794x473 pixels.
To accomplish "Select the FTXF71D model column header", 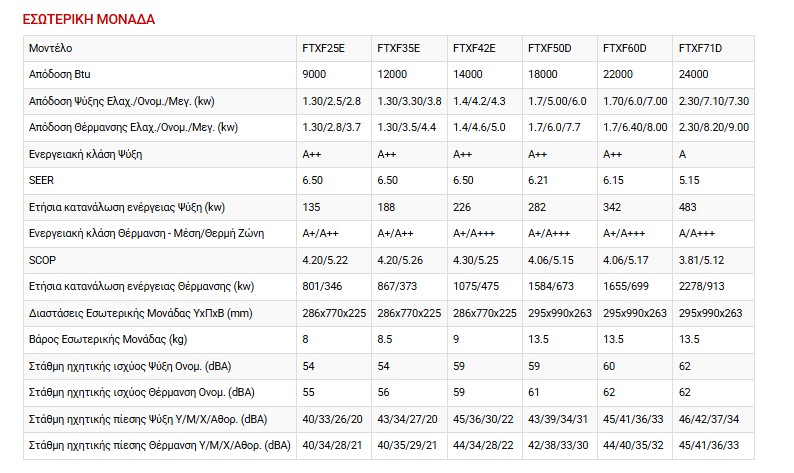I will pyautogui.click(x=700, y=48).
